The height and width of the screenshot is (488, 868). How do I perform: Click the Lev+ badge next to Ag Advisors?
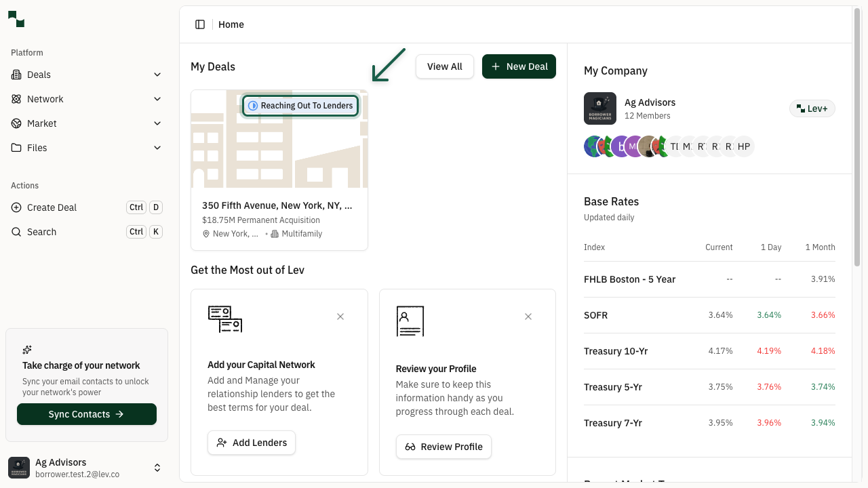coord(812,108)
